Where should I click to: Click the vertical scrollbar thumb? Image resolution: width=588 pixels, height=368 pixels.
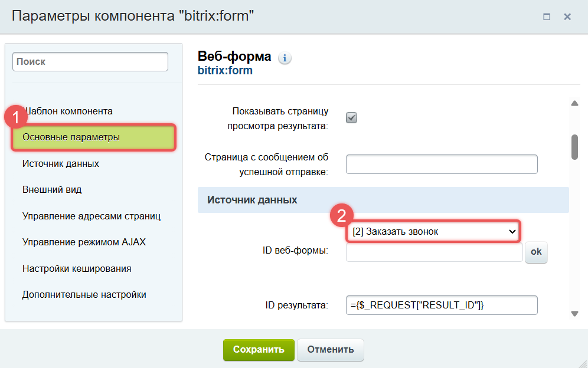[x=574, y=147]
